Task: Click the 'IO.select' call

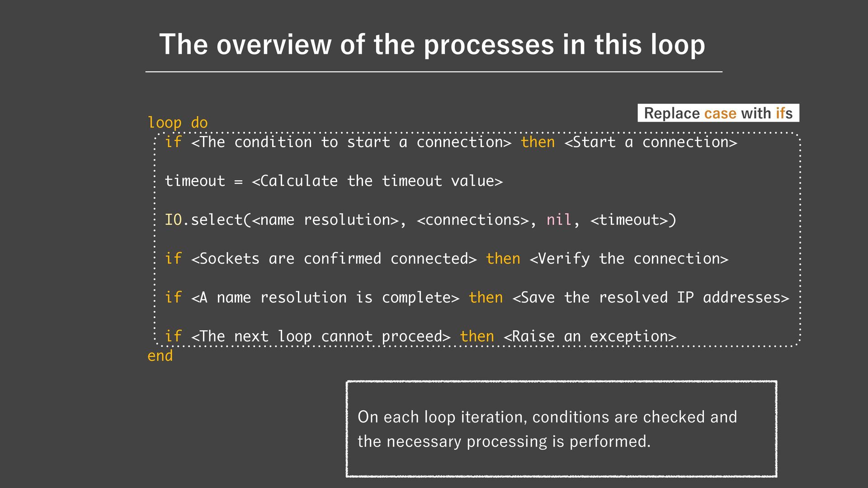Action: (x=203, y=220)
